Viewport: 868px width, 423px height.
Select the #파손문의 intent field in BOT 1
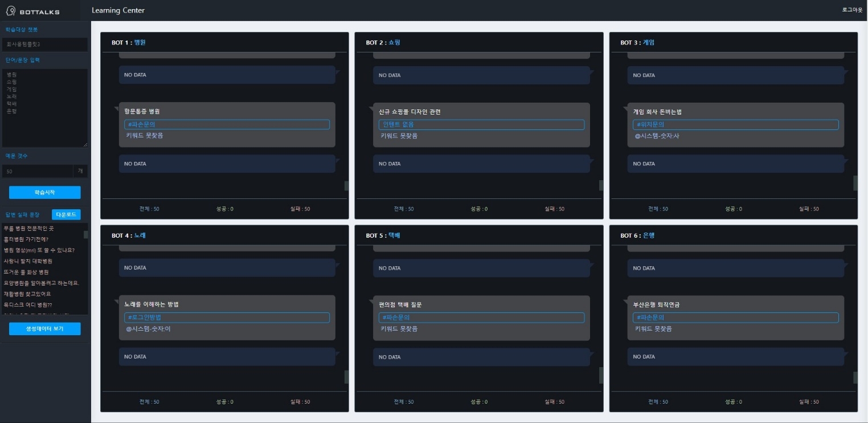click(227, 124)
